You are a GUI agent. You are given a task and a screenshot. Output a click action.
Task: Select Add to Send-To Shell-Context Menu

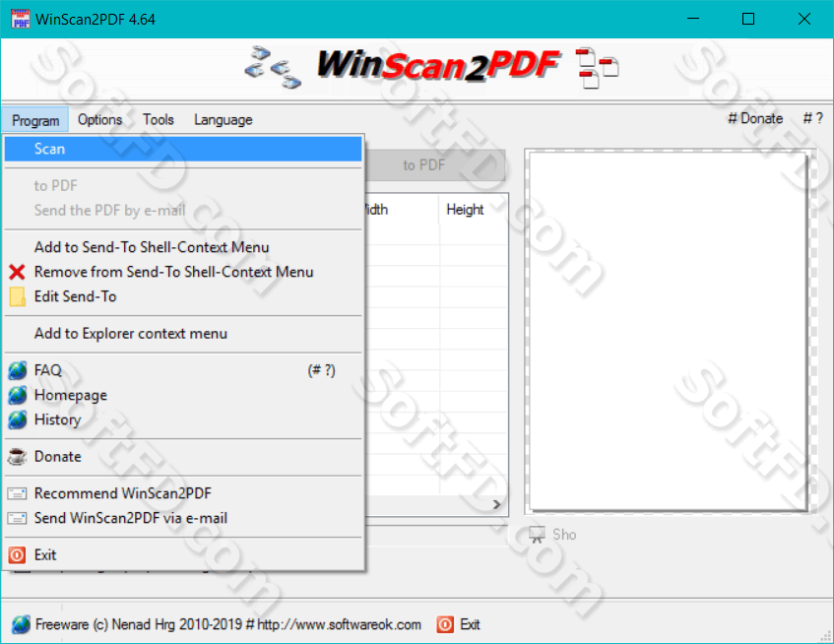pyautogui.click(x=183, y=247)
